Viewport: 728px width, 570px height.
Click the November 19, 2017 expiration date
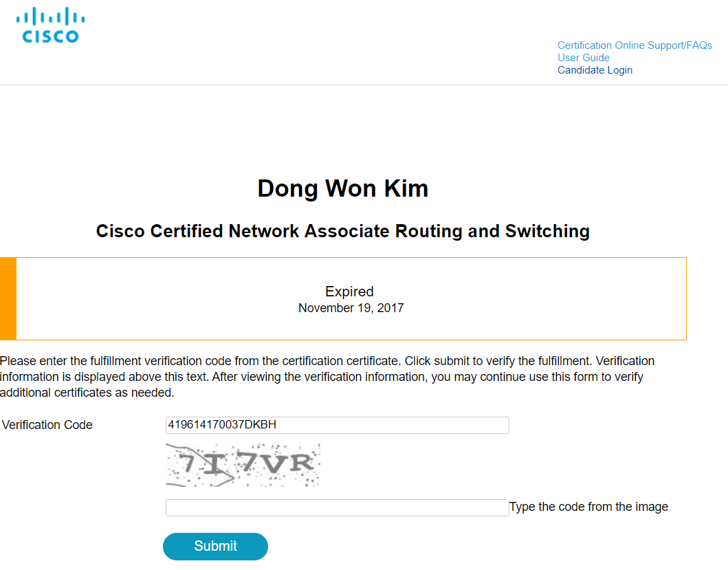pyautogui.click(x=351, y=308)
